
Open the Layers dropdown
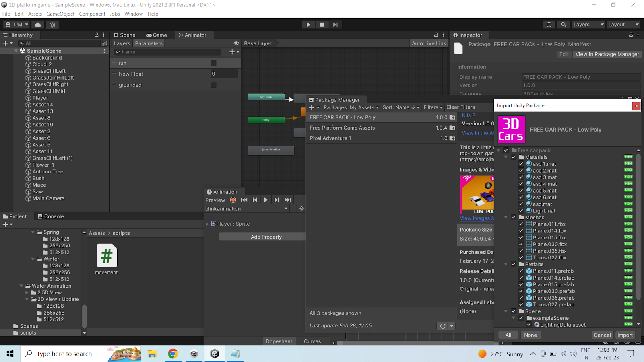[588, 25]
